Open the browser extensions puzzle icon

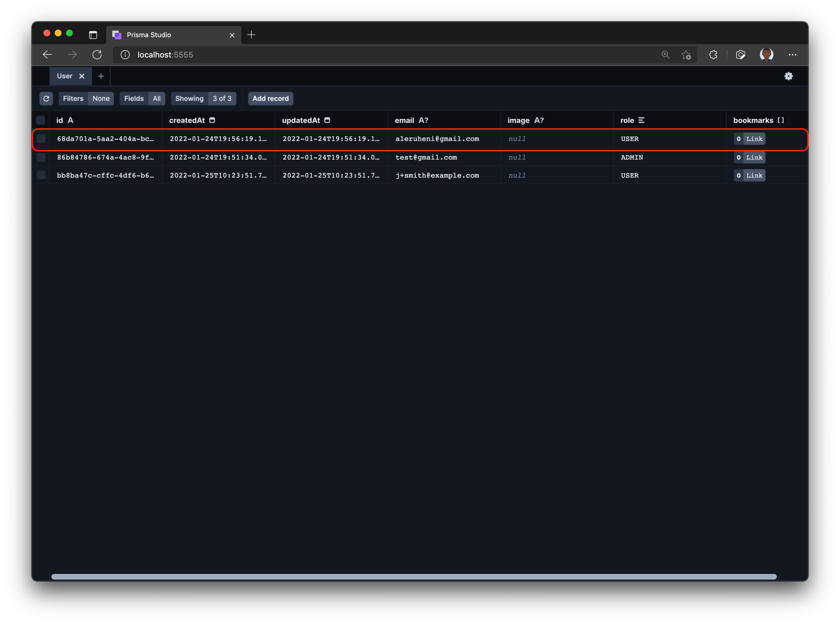click(x=713, y=55)
